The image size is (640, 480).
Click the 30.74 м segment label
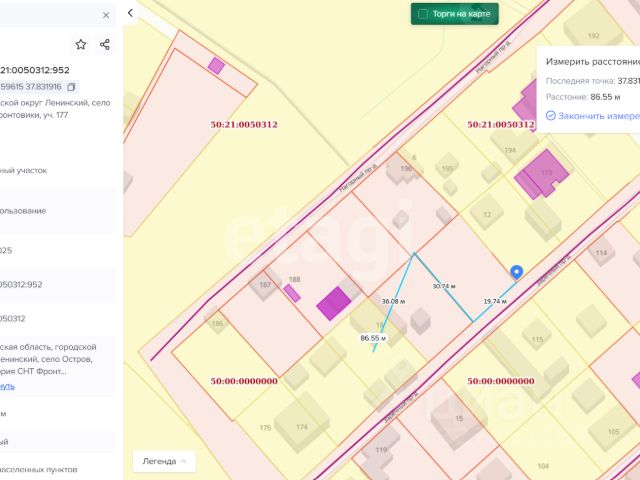click(x=444, y=286)
